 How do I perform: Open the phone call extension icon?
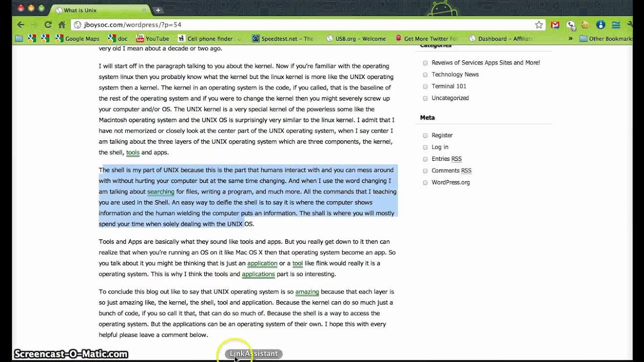coord(571,25)
